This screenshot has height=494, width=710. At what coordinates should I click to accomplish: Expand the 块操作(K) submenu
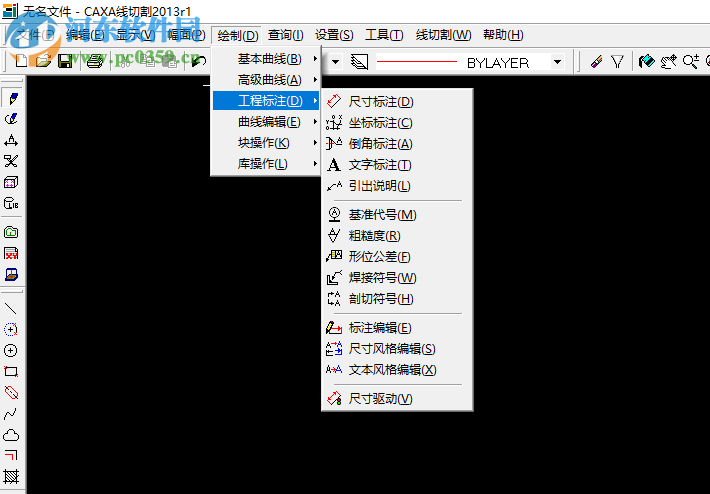coord(266,143)
